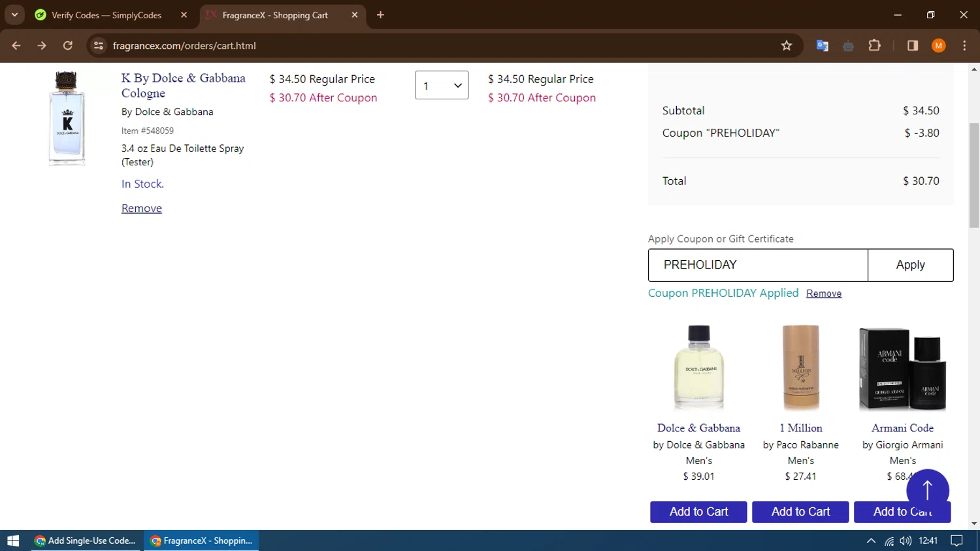Image resolution: width=980 pixels, height=551 pixels.
Task: Open the notification center
Action: (x=957, y=541)
